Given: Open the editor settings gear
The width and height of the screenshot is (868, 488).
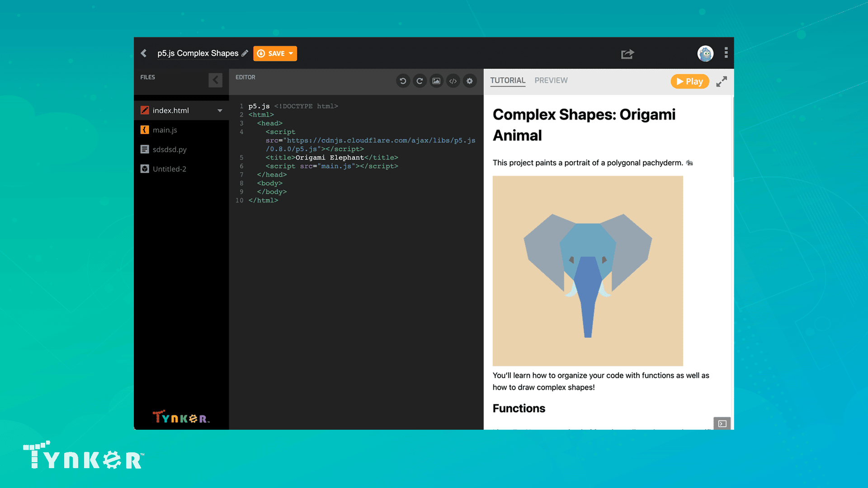Looking at the screenshot, I should (470, 80).
